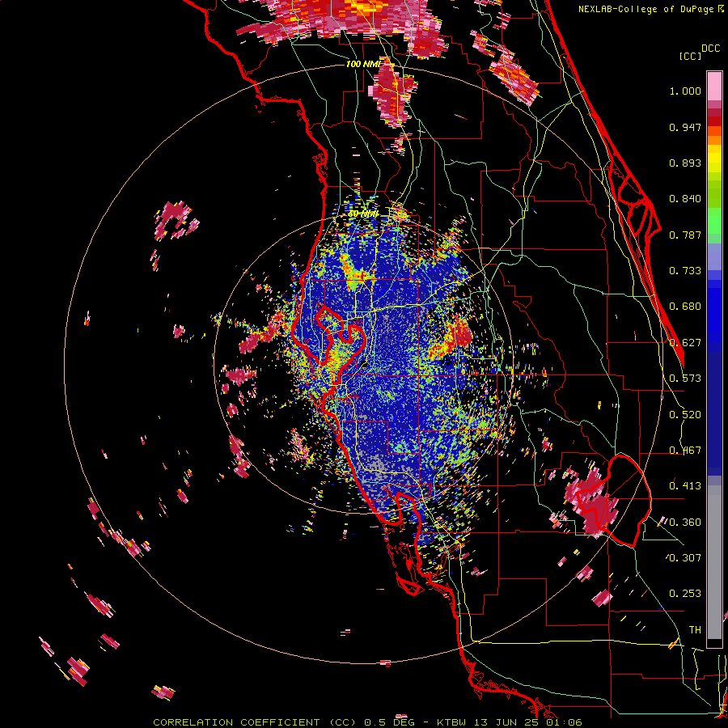This screenshot has height=728, width=728.
Task: Click the 0.360 scale value
Action: (x=685, y=523)
